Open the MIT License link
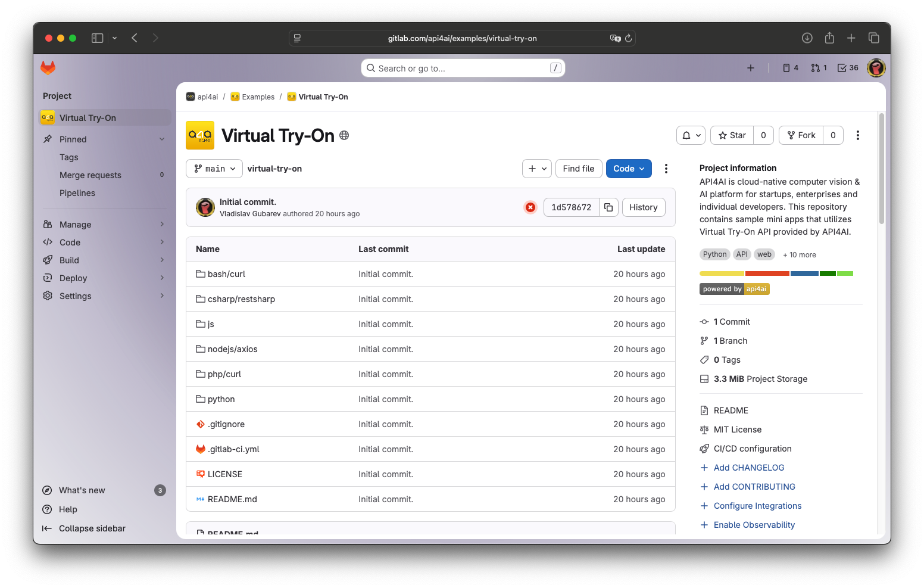Screen dimensions: 924x588 click(738, 430)
